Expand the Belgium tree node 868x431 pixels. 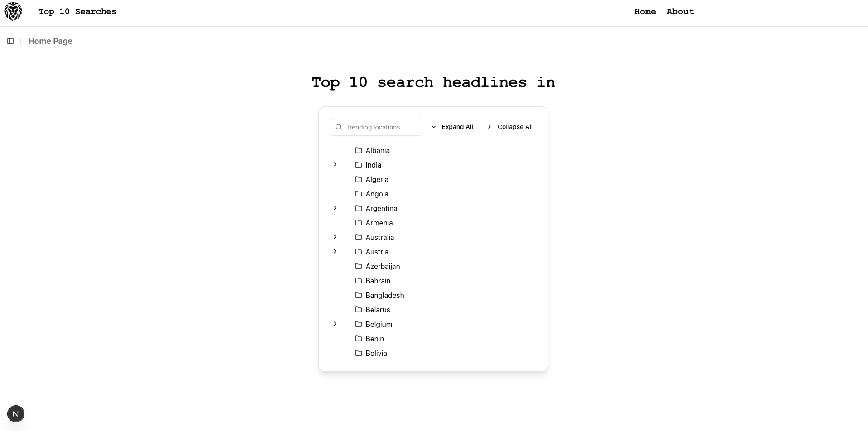point(335,324)
